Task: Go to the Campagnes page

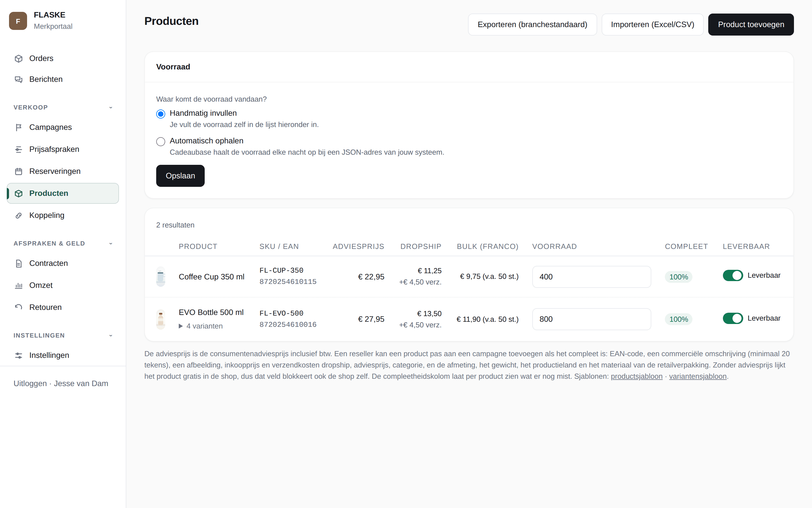Action: coord(63,127)
